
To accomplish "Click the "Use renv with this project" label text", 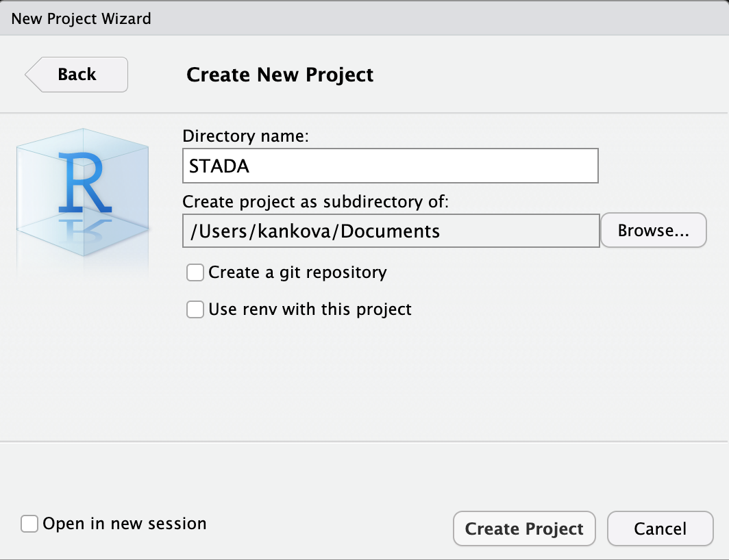I will click(310, 309).
